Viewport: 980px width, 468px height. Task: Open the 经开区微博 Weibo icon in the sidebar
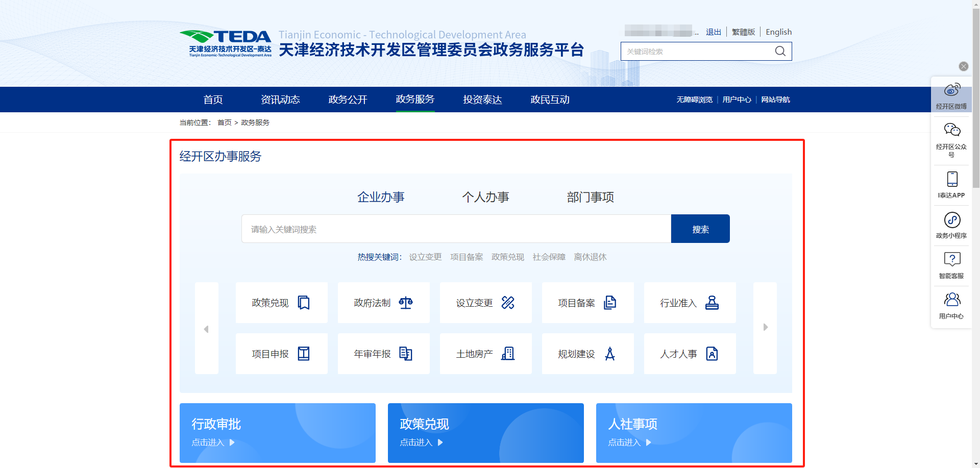pos(952,90)
